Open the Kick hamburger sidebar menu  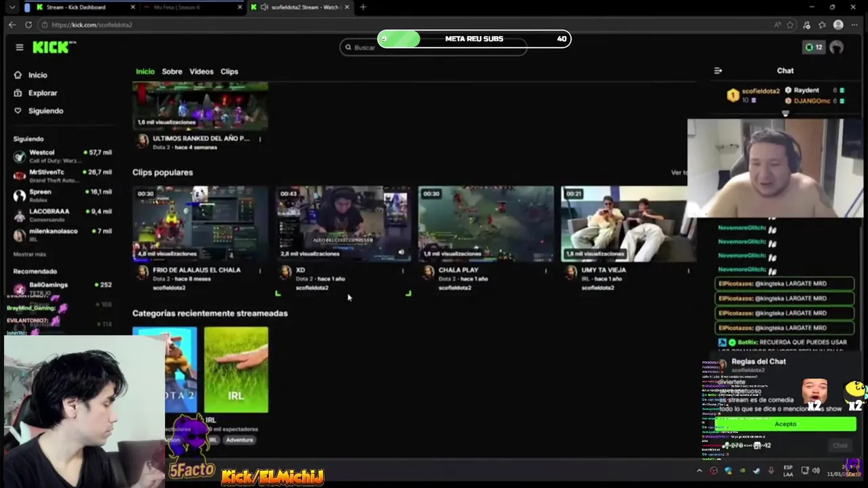point(20,47)
